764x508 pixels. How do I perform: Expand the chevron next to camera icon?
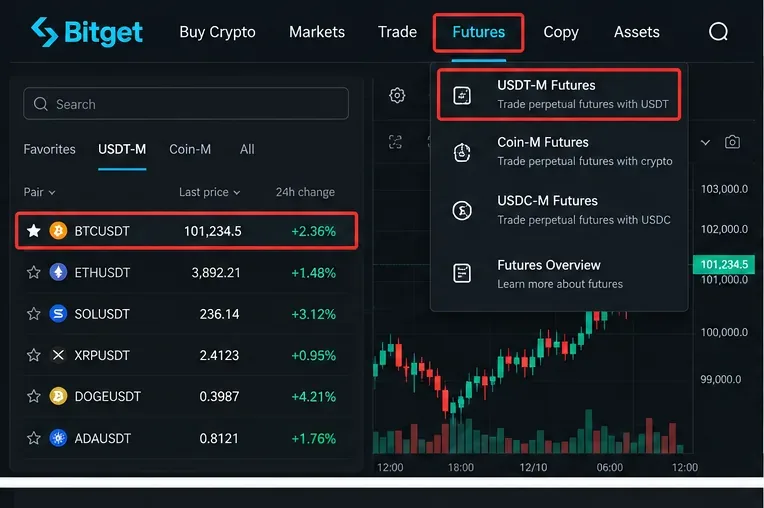(705, 143)
